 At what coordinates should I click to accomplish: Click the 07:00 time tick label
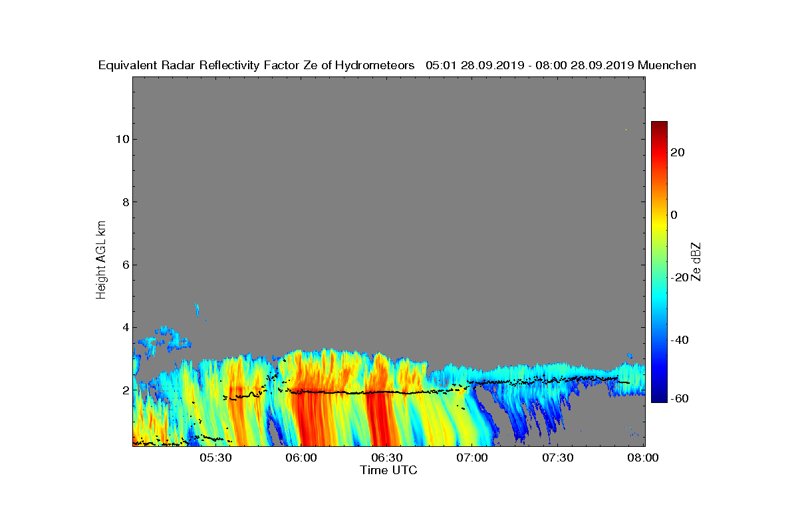tap(473, 458)
